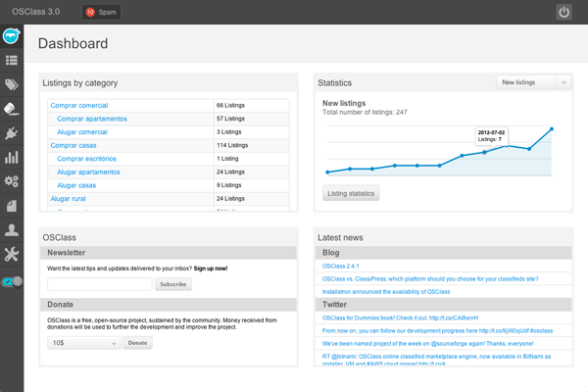Open the Spam notifications item
The width and height of the screenshot is (588, 392).
pos(101,13)
